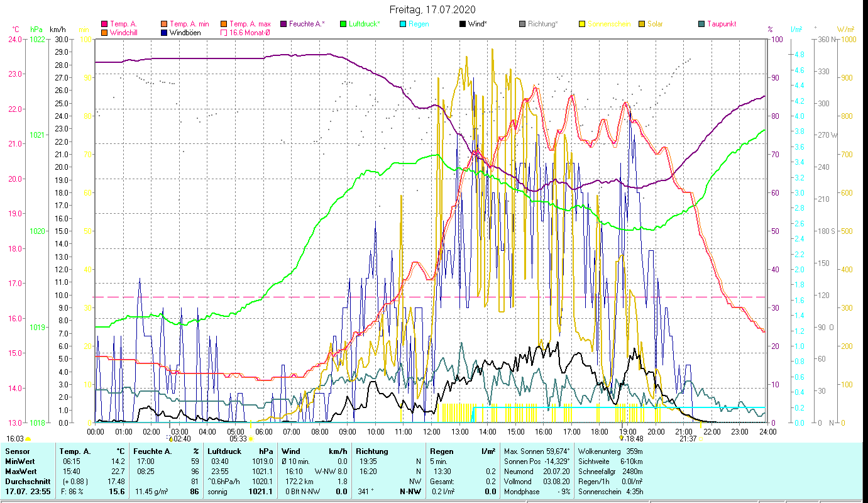Click the orange Windchill legend swatch
This screenshot has height=503, width=868.
(104, 33)
